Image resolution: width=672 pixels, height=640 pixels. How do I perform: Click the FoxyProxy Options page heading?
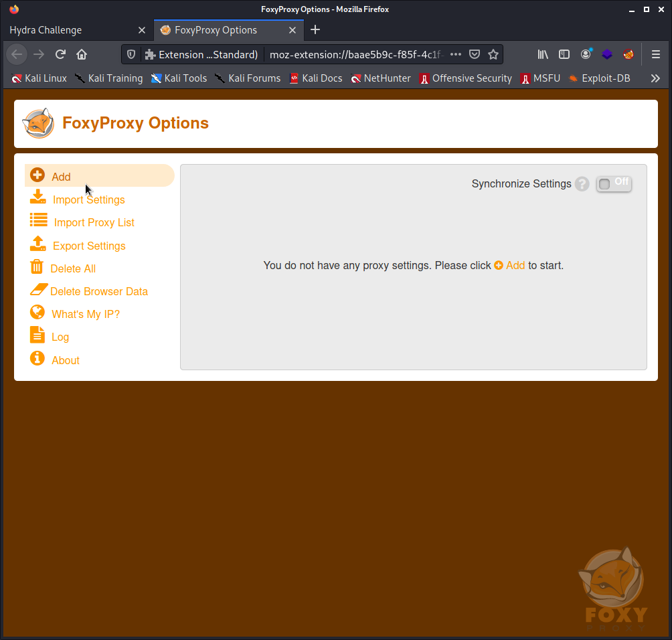pyautogui.click(x=135, y=123)
